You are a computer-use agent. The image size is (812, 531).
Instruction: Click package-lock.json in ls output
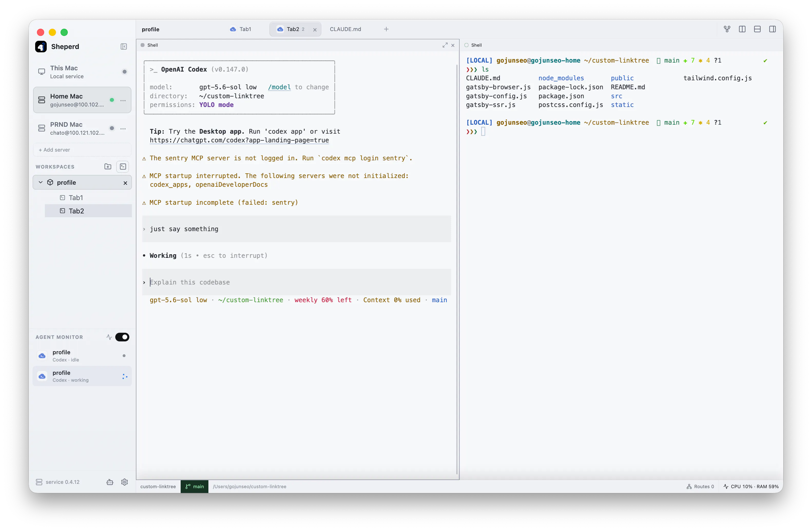click(571, 87)
